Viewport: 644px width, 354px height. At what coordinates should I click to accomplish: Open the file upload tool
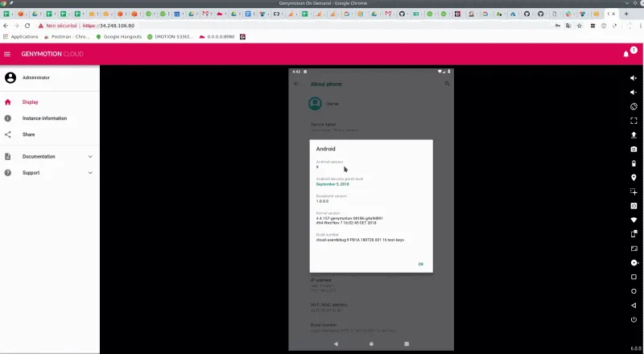click(634, 134)
